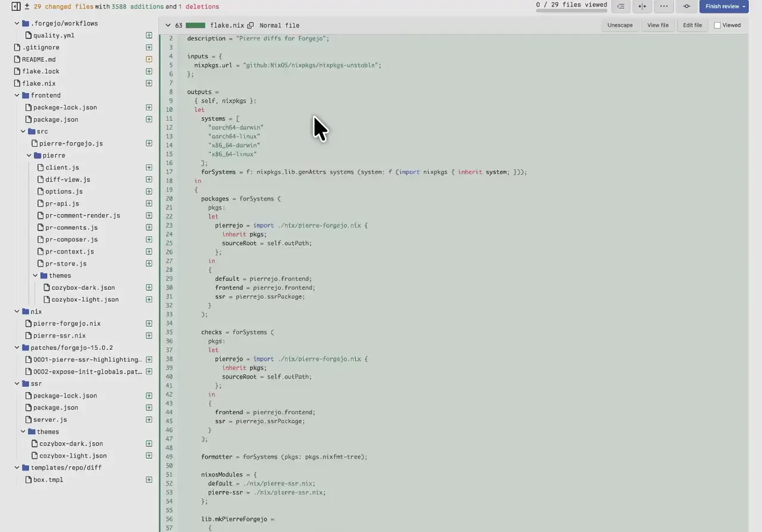This screenshot has height=532, width=762.
Task: Click added icon next to pierre-ssr.nix
Action: coord(149,336)
